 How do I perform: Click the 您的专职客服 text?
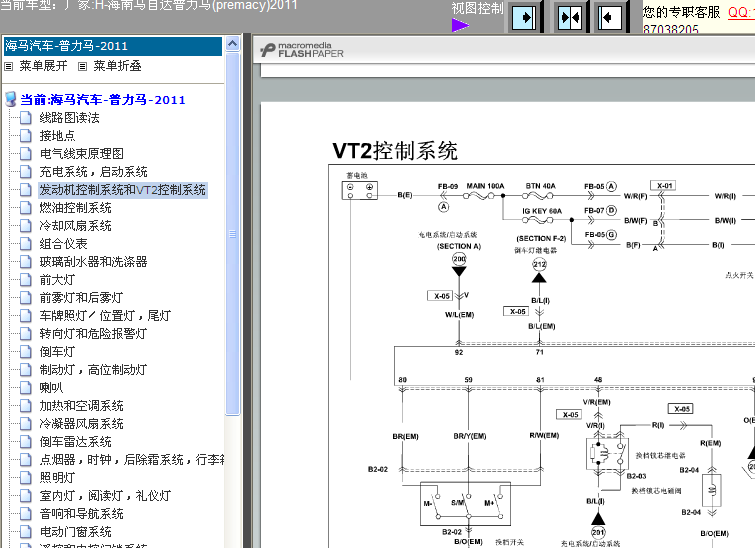[681, 12]
